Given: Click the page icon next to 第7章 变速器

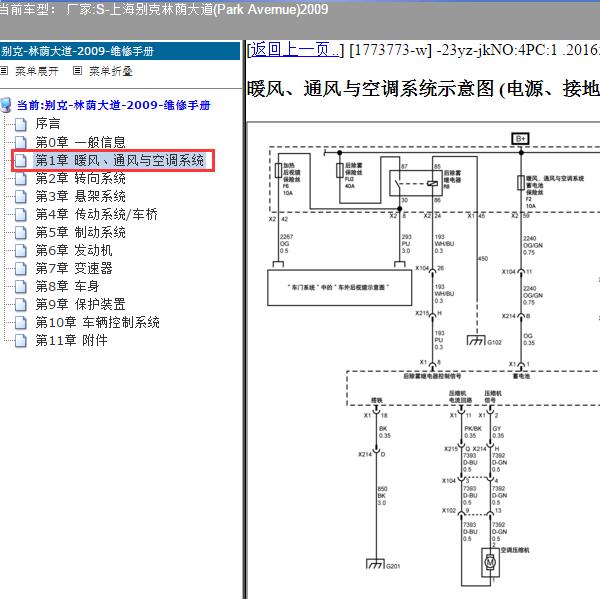Looking at the screenshot, I should [21, 268].
